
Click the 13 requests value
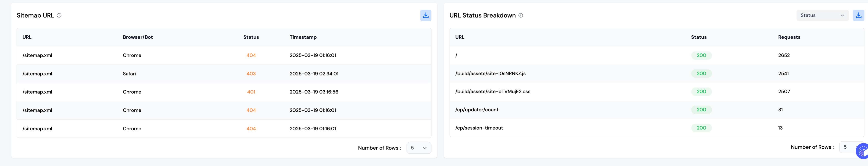[780, 128]
